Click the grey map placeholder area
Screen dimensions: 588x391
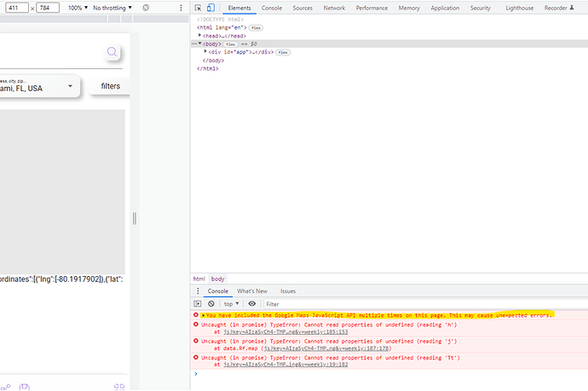(62, 192)
